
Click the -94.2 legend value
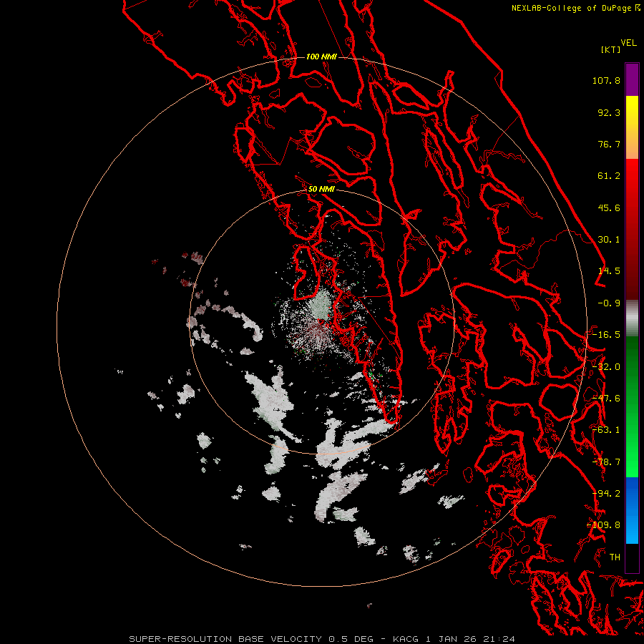tap(606, 494)
